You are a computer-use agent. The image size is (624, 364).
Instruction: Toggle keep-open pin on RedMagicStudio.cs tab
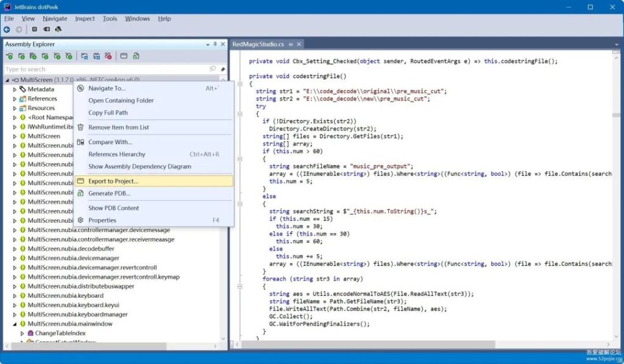tap(291, 44)
